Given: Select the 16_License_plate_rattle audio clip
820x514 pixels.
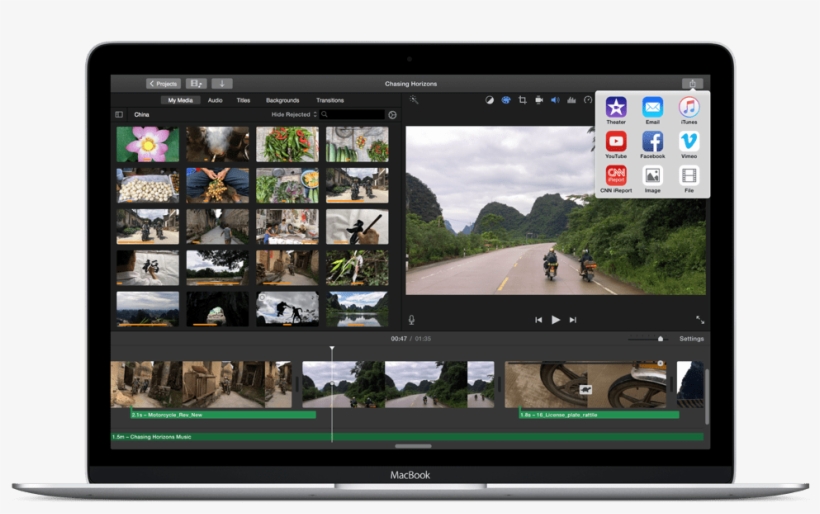Looking at the screenshot, I should pyautogui.click(x=599, y=415).
